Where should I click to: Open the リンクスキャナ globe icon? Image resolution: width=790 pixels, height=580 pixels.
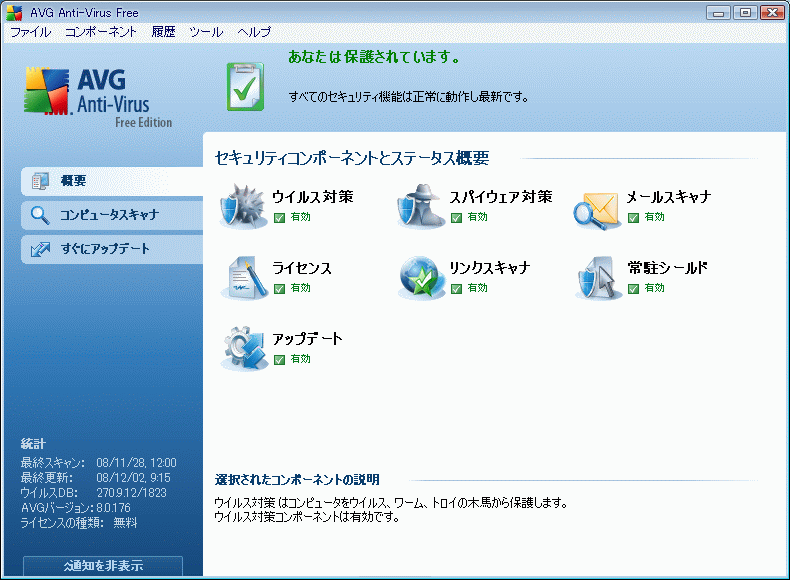pyautogui.click(x=422, y=278)
